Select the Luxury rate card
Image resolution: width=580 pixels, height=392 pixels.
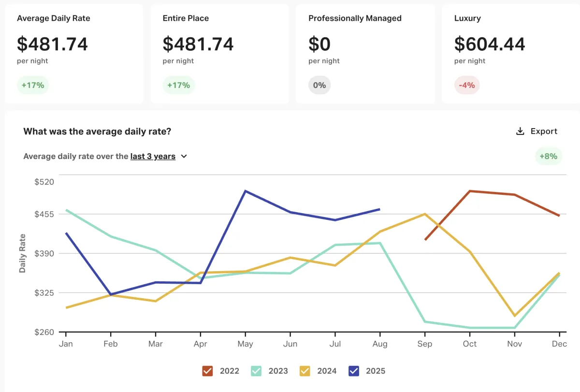511,53
